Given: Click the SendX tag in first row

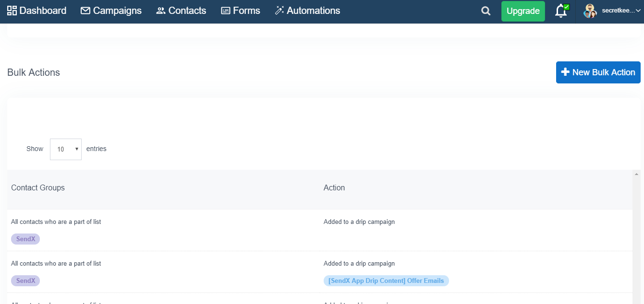Looking at the screenshot, I should pos(25,239).
